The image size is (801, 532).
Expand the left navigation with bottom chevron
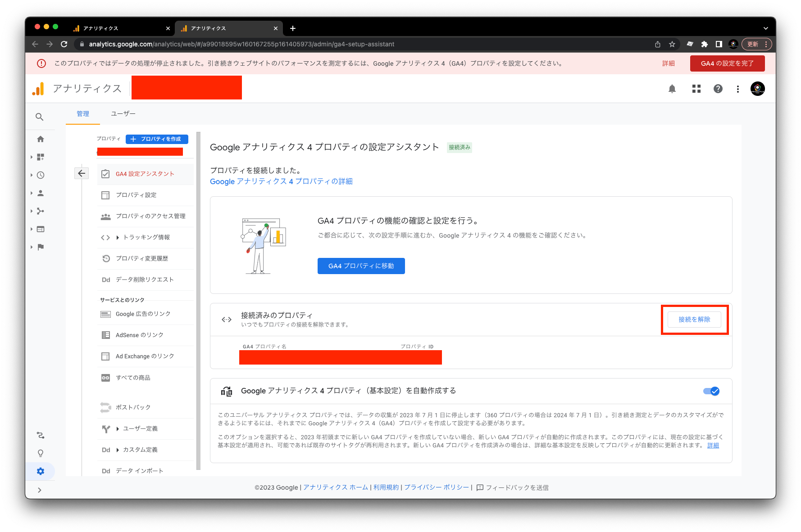pos(40,490)
